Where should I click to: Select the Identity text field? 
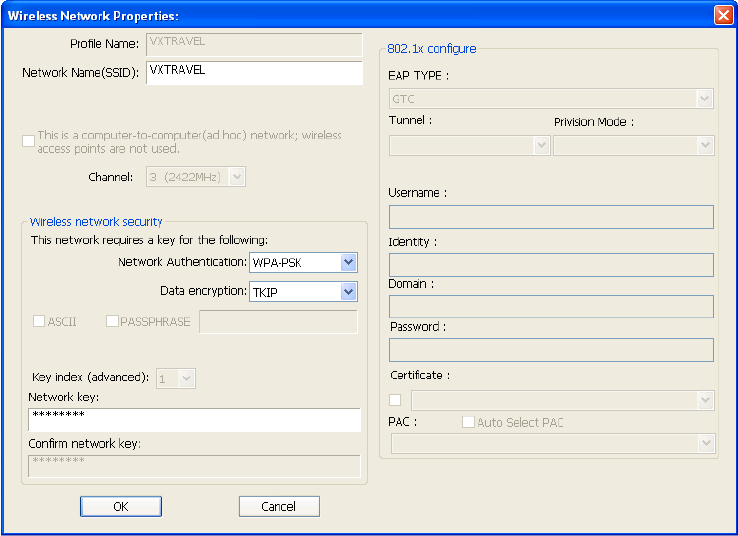(x=551, y=264)
